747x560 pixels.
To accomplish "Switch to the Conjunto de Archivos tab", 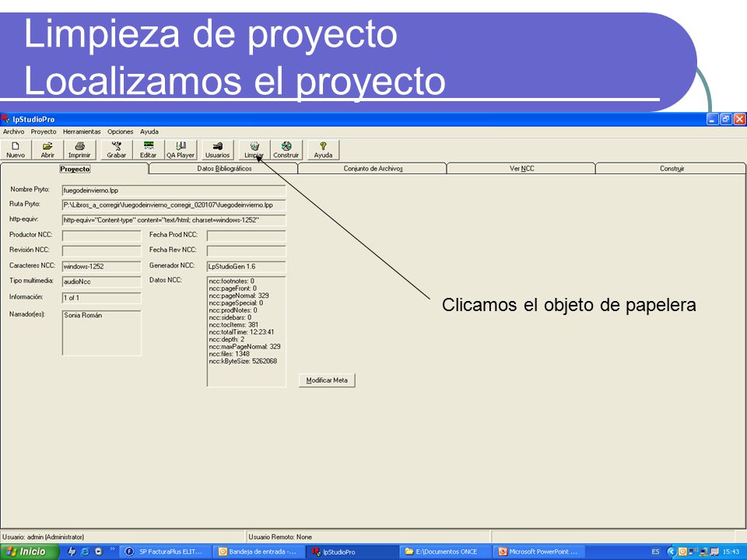I will coord(373,169).
